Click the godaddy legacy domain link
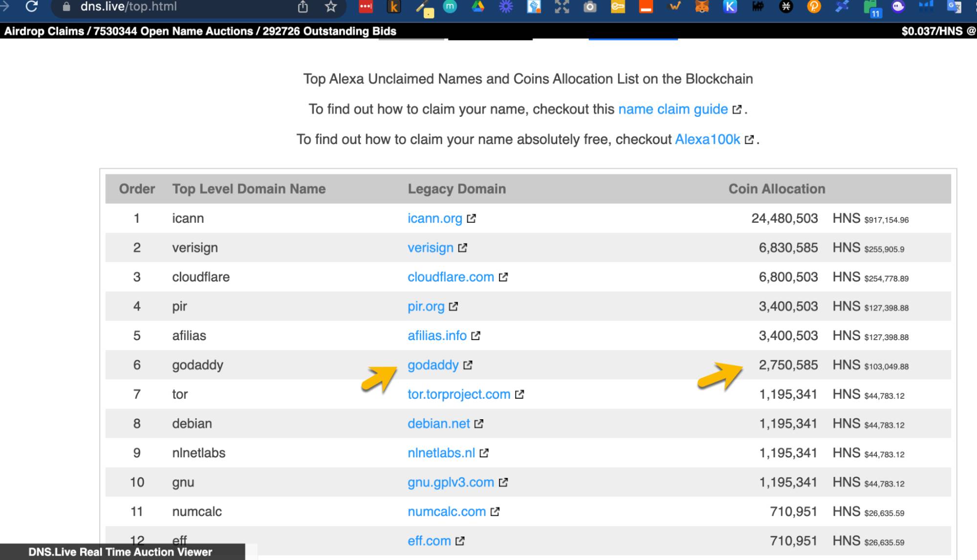This screenshot has height=560, width=977. [433, 365]
